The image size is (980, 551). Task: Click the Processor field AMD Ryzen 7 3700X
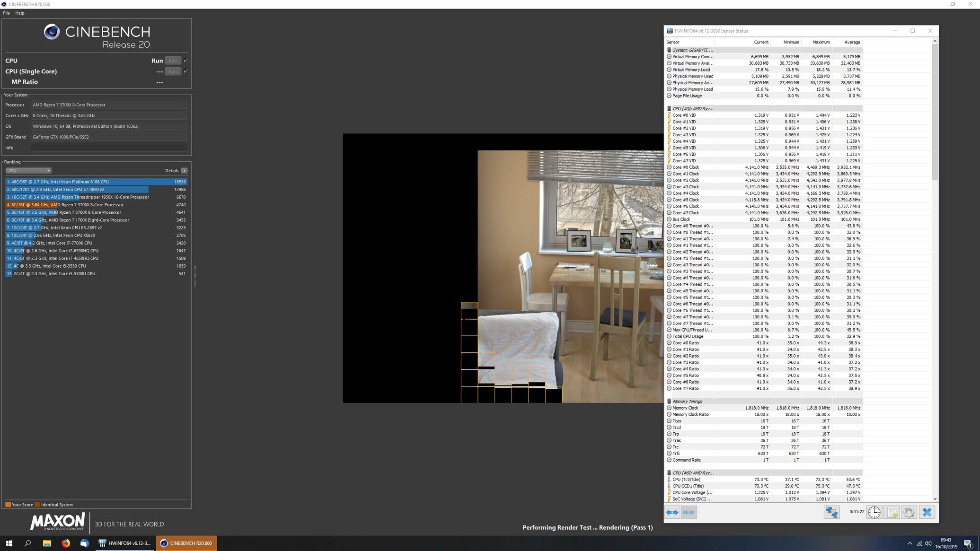point(109,105)
